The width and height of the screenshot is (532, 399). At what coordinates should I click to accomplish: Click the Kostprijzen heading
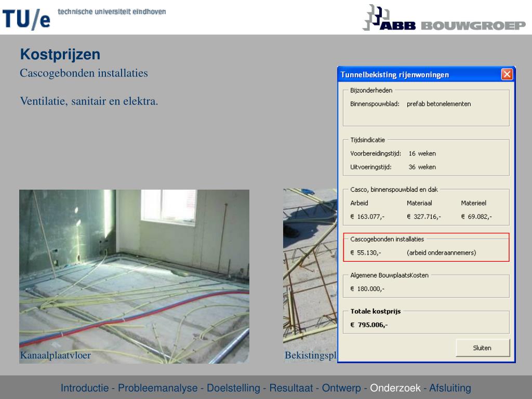point(60,54)
